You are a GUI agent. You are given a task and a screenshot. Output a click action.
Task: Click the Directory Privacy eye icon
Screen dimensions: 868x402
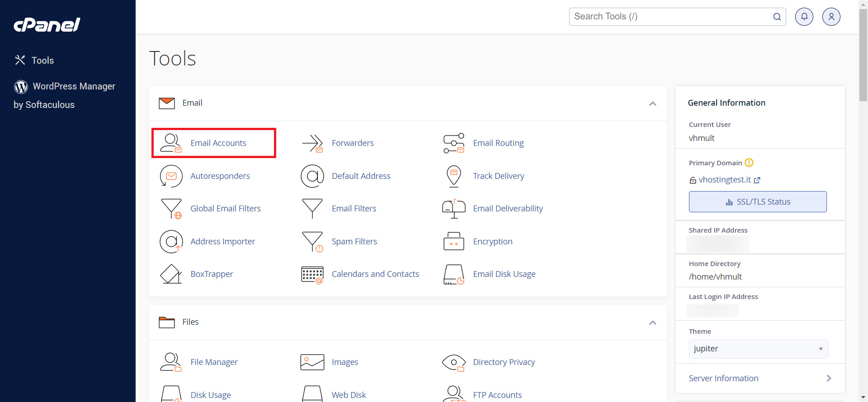pyautogui.click(x=454, y=362)
